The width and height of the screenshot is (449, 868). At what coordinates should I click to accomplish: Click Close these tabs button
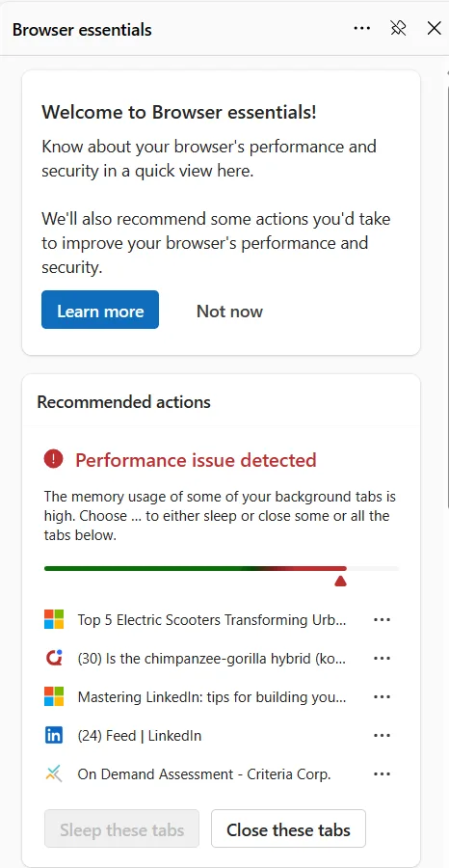coord(288,828)
